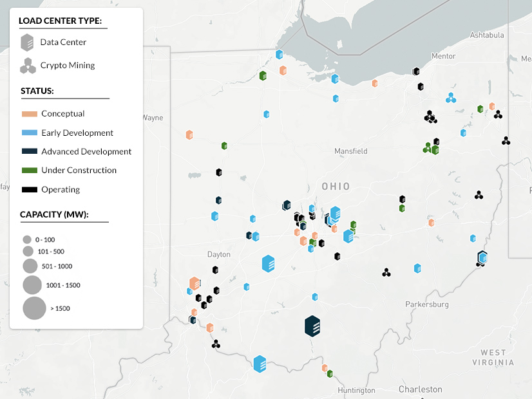Open the green data center marker near Huntington
532x399 pixels.
pyautogui.click(x=330, y=374)
